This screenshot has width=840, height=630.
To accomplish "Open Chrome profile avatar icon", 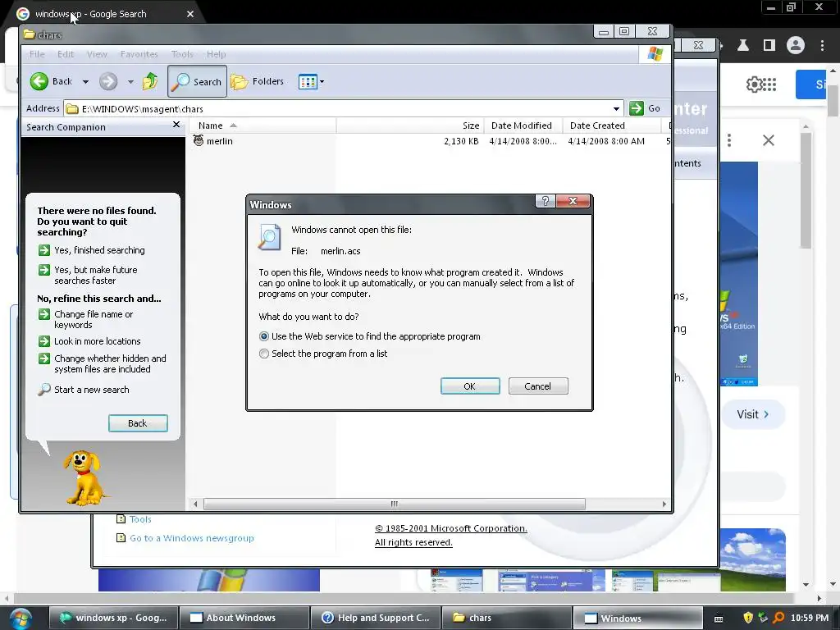I will (x=796, y=45).
